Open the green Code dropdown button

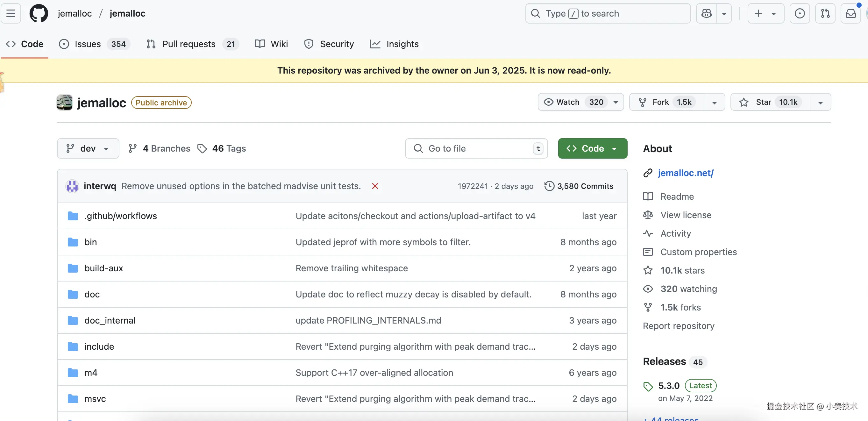592,148
